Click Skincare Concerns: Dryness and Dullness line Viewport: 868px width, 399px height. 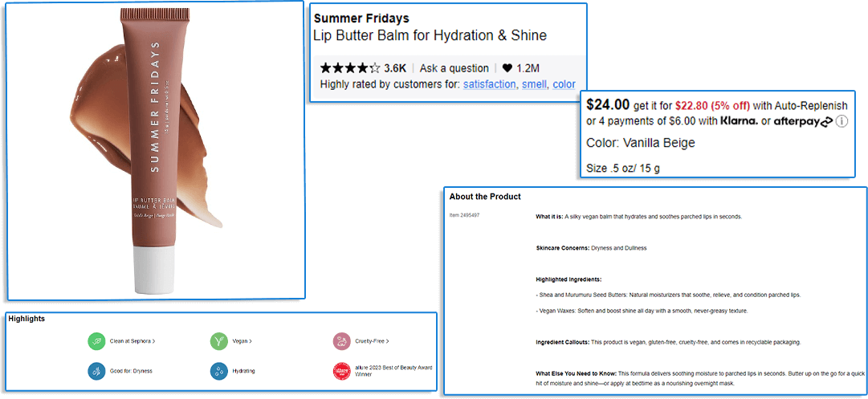click(591, 248)
